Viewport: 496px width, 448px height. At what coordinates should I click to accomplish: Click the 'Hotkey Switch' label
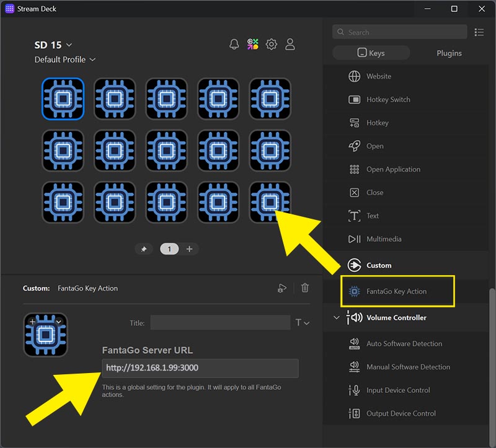point(388,100)
